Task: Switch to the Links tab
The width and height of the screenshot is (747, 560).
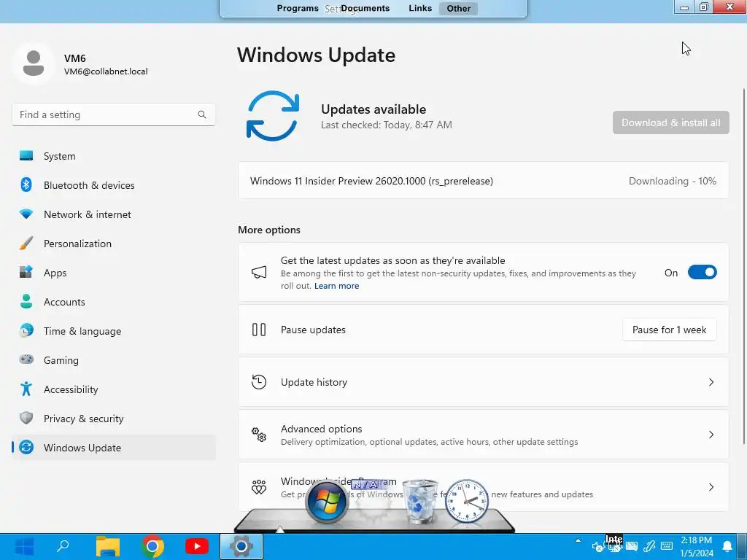Action: pyautogui.click(x=420, y=8)
